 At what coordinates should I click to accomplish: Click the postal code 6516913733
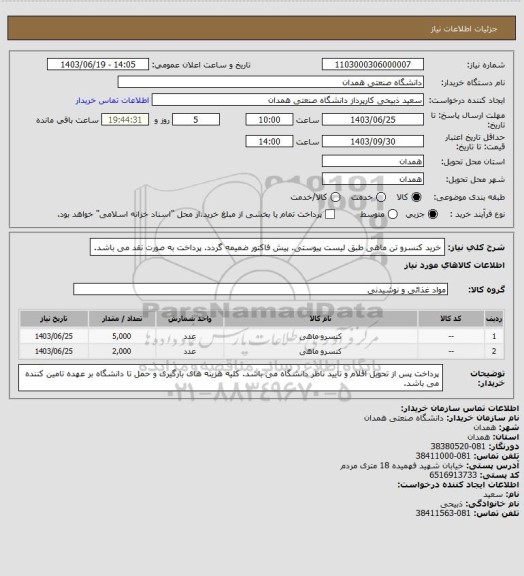[x=453, y=475]
